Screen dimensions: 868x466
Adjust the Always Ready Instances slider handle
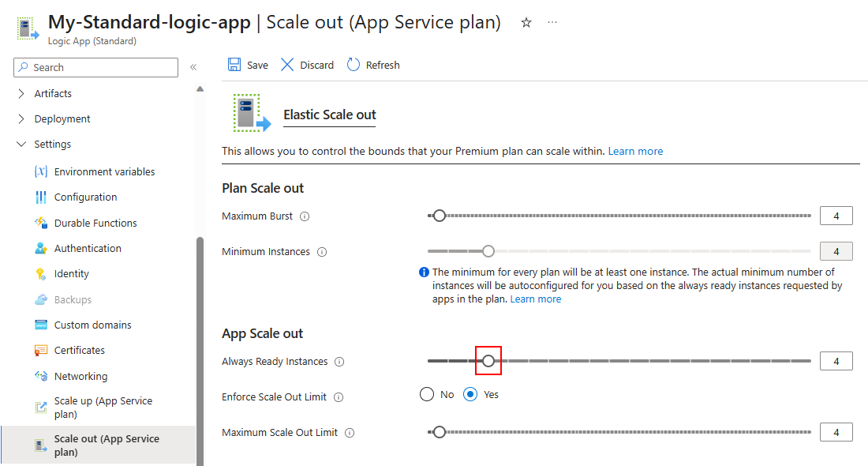point(488,360)
